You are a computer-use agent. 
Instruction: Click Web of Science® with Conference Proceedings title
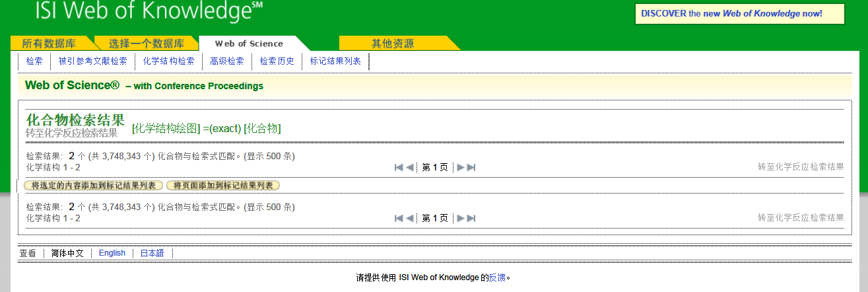(144, 85)
